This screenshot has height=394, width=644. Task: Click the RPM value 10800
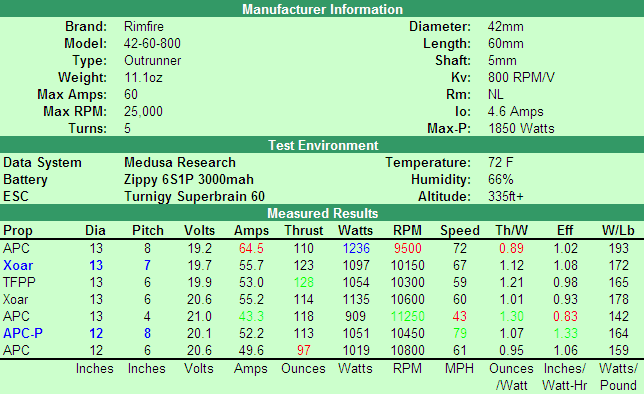407,350
